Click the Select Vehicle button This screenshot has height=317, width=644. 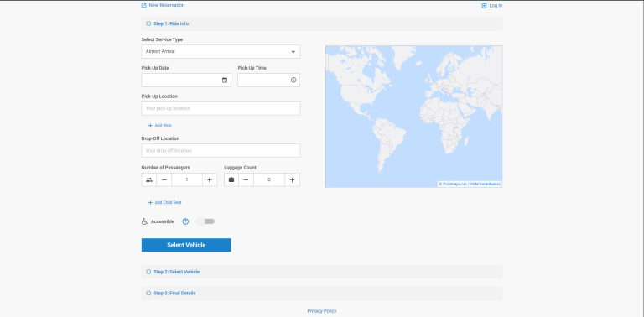[186, 245]
